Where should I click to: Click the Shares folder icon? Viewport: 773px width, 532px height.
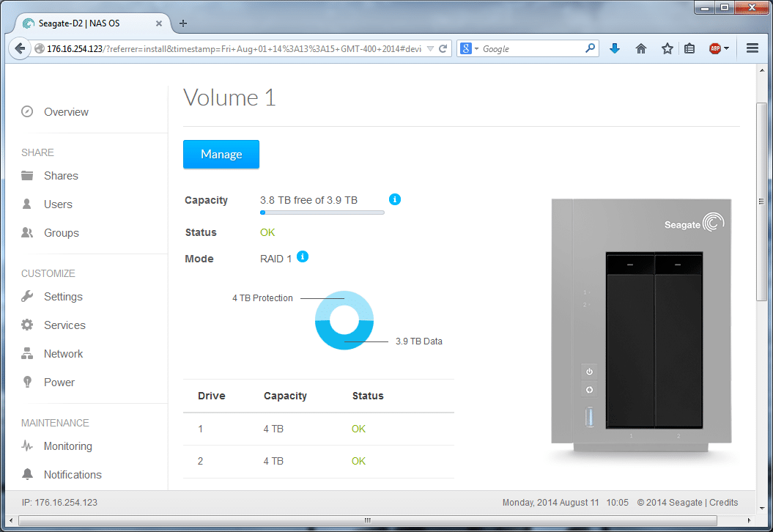point(27,176)
